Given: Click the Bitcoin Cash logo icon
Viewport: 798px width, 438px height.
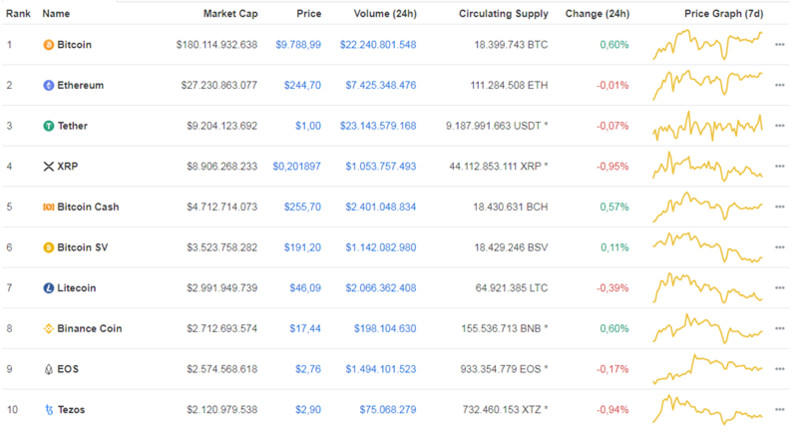Looking at the screenshot, I should pyautogui.click(x=48, y=207).
